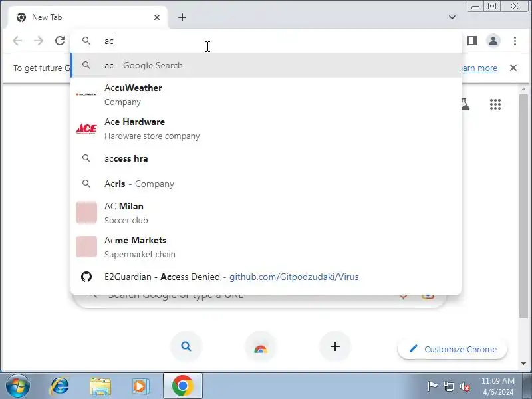Toggle the side panel icon
Image resolution: width=532 pixels, height=399 pixels.
click(x=472, y=41)
